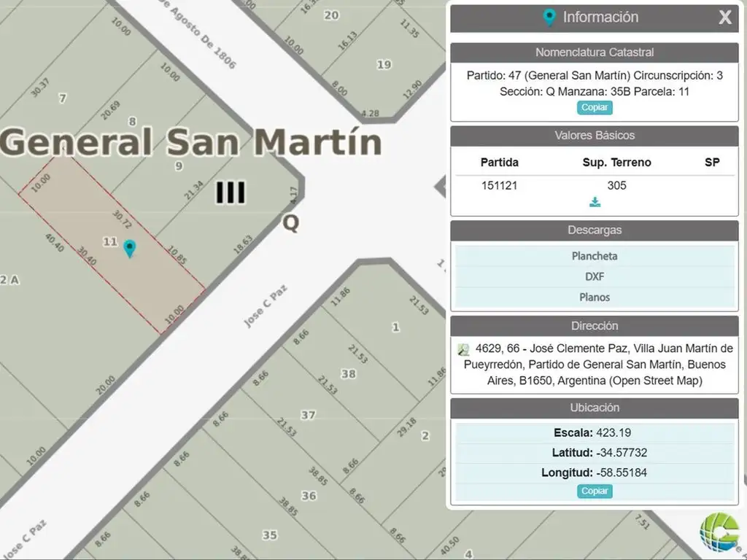Click the Partida value 151121
This screenshot has width=747, height=560.
(x=499, y=185)
